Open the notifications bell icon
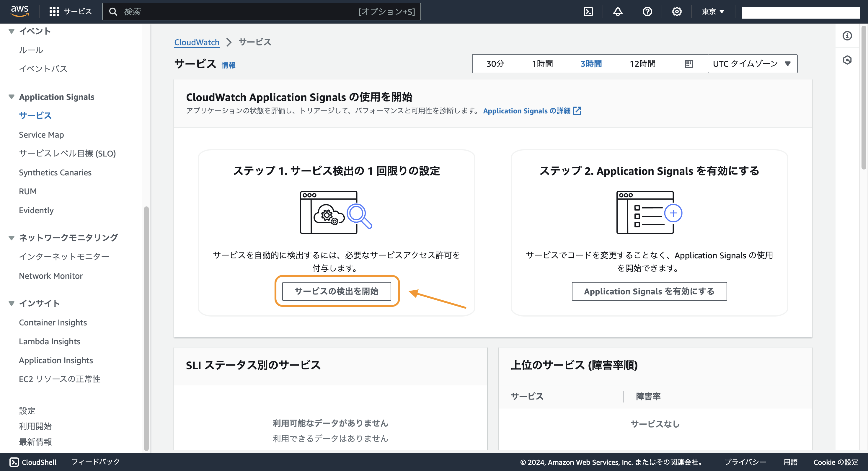 617,12
